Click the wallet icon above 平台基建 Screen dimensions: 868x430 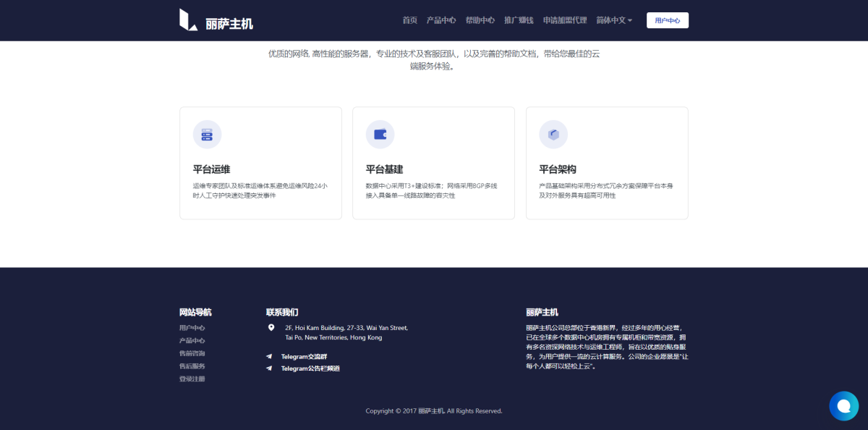coord(380,135)
